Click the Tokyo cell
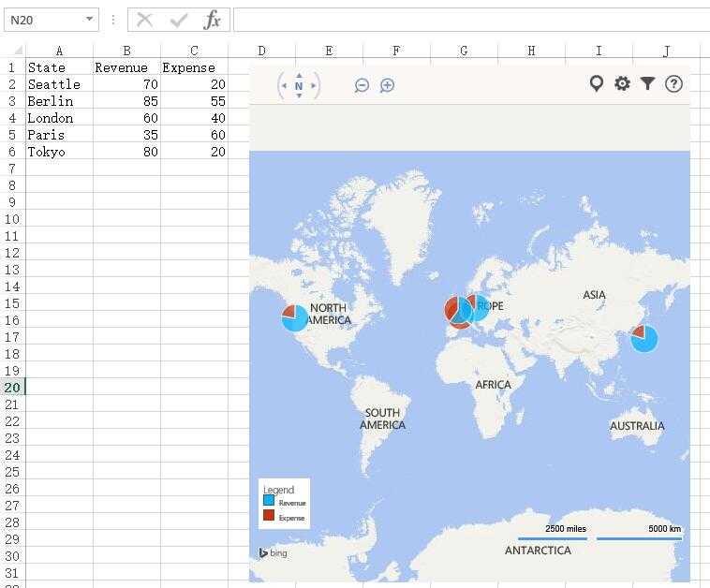This screenshot has height=588, width=710. point(59,152)
